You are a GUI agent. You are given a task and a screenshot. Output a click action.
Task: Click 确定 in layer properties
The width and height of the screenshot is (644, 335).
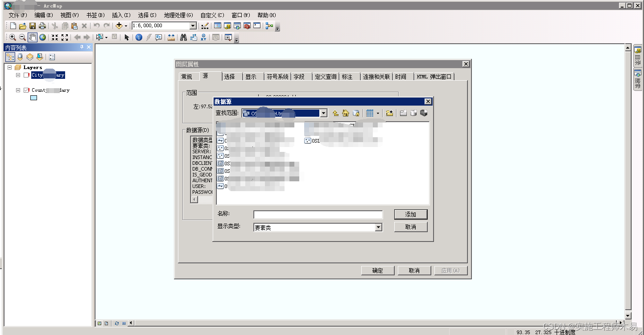pyautogui.click(x=378, y=270)
